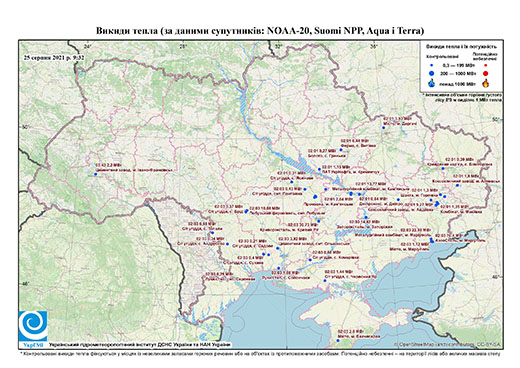Click the Kremenchuk heat emission marker
The height and width of the screenshot is (368, 520).
pos(319,169)
